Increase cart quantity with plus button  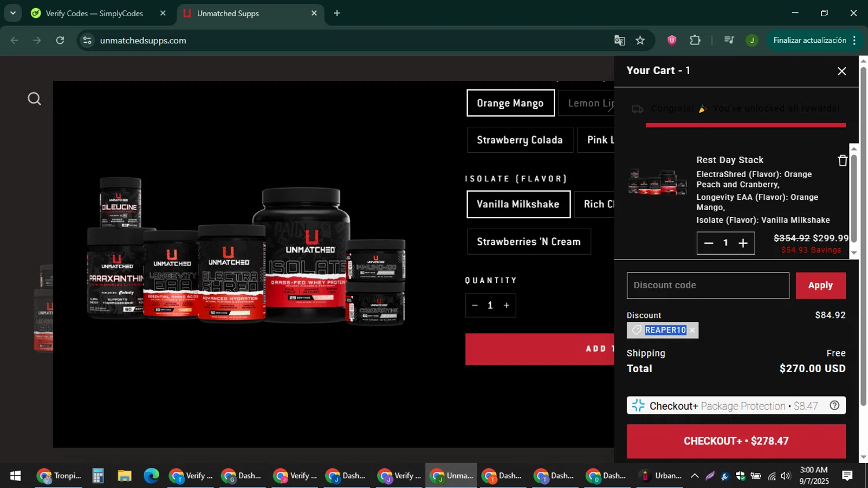(744, 243)
